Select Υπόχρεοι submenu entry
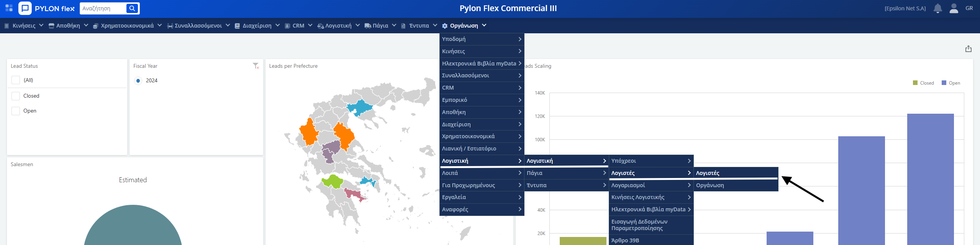Viewport: 980px width, 245px height. 651,161
